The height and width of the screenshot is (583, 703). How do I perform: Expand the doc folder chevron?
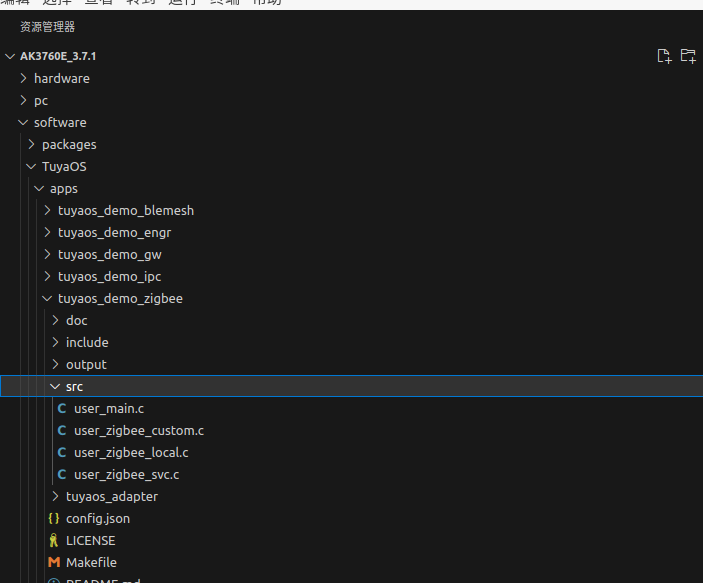[56, 320]
